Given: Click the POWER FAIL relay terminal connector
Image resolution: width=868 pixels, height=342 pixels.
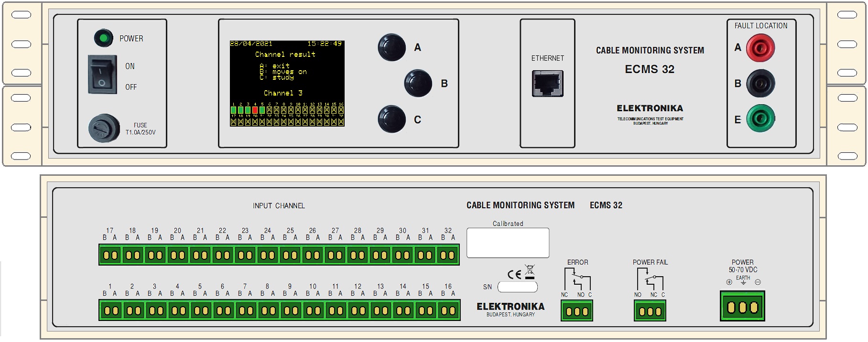Looking at the screenshot, I should pos(650,311).
